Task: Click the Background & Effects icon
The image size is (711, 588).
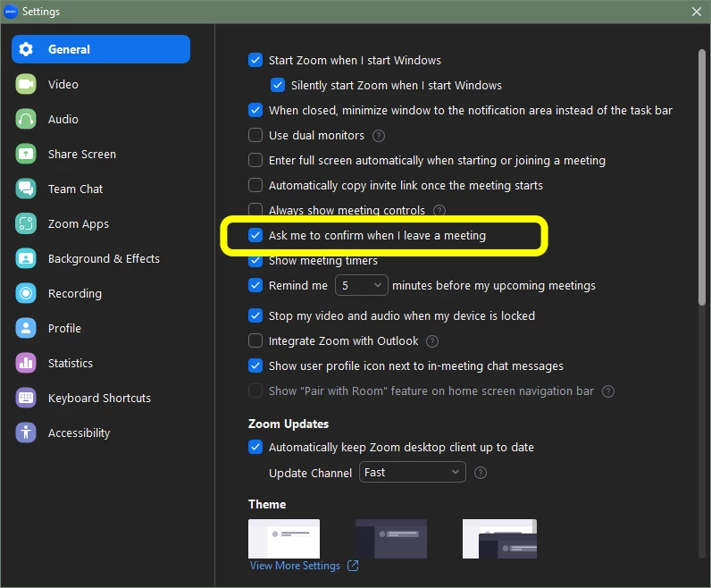Action: [26, 258]
